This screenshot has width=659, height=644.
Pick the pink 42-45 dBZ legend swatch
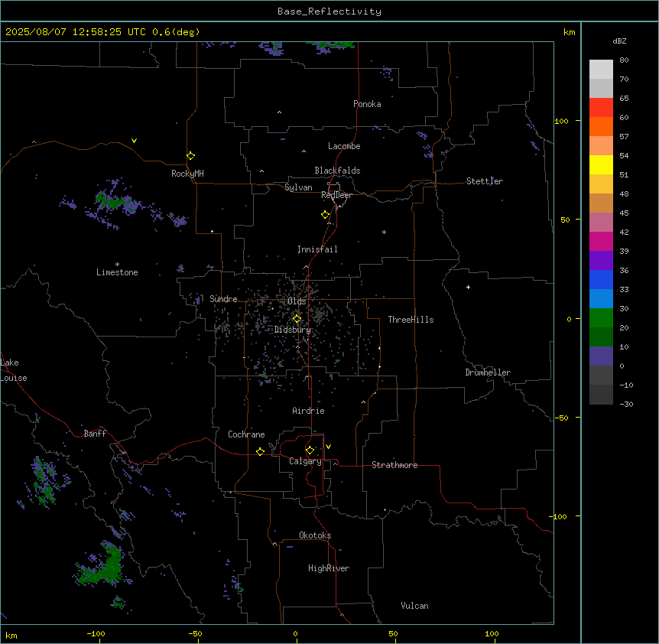click(x=601, y=222)
